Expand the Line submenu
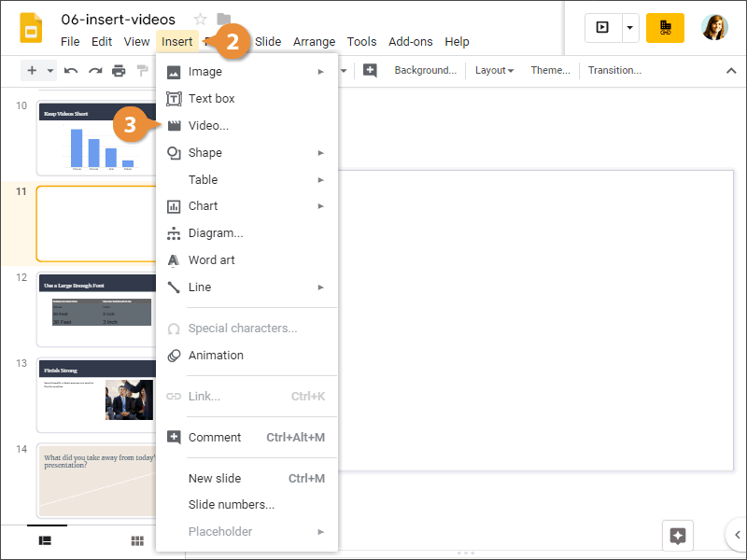747x560 pixels. point(320,287)
